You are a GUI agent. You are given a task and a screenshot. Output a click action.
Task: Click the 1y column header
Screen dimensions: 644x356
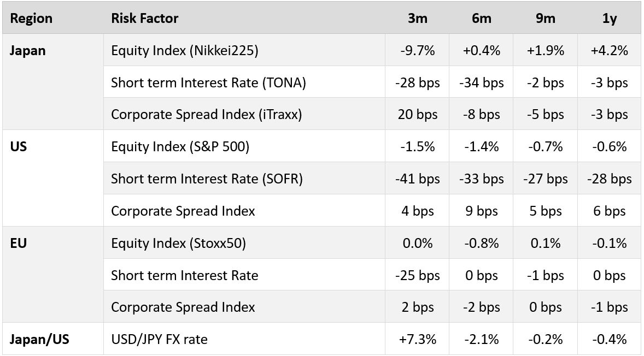[609, 19]
